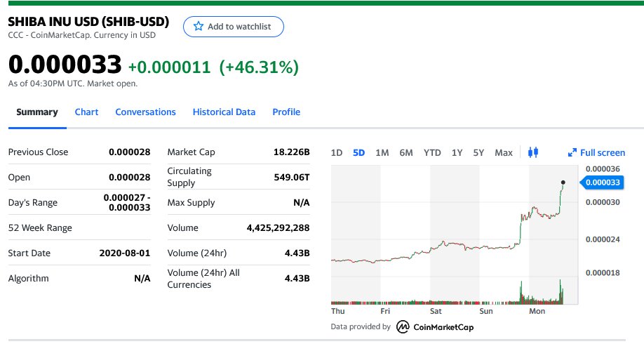The height and width of the screenshot is (358, 644).
Task: Click the Mon label on chart axis
Action: coord(537,311)
